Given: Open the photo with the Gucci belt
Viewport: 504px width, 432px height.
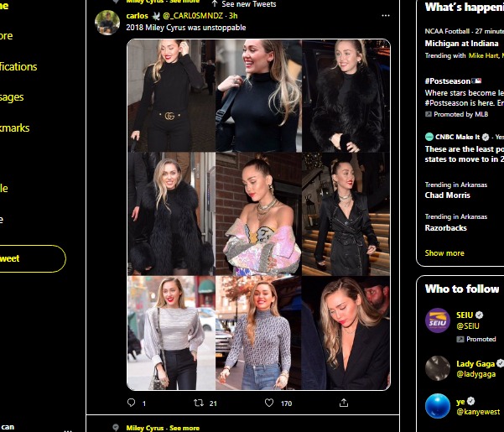Looking at the screenshot, I should [x=170, y=95].
